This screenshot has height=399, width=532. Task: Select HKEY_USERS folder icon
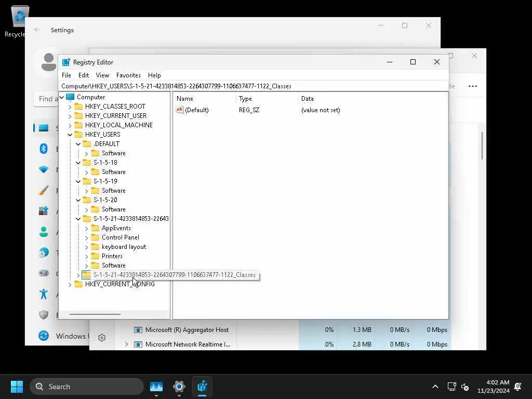pos(78,135)
